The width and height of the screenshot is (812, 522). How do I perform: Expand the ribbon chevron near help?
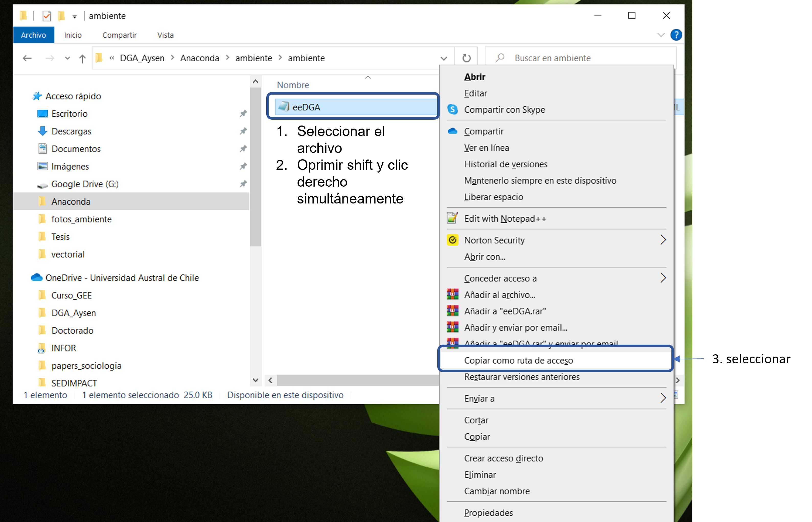coord(660,35)
